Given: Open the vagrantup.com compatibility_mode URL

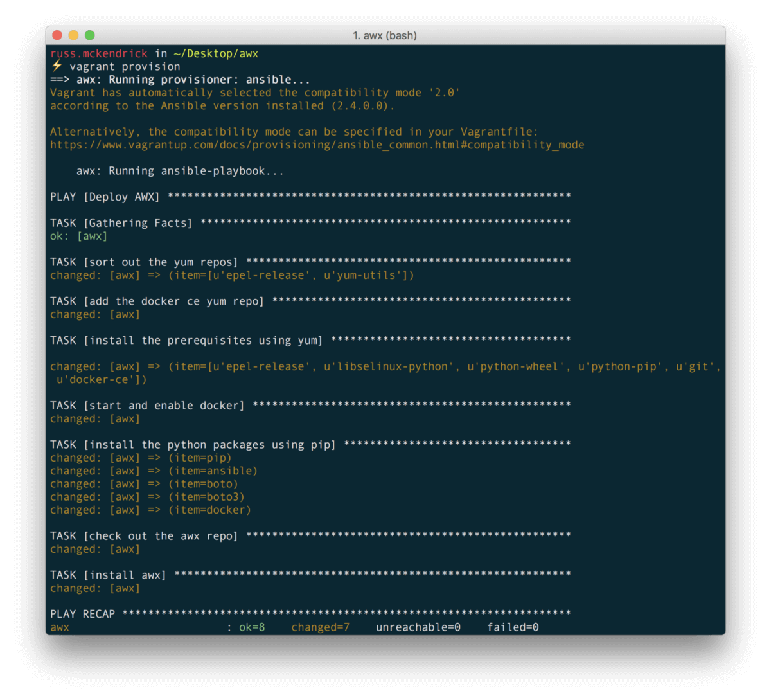Looking at the screenshot, I should coord(317,145).
